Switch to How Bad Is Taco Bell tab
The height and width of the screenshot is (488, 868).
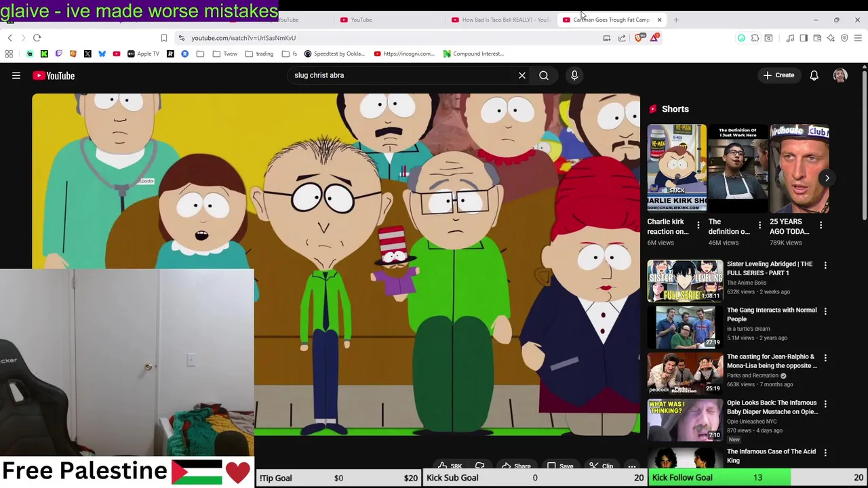[500, 20]
